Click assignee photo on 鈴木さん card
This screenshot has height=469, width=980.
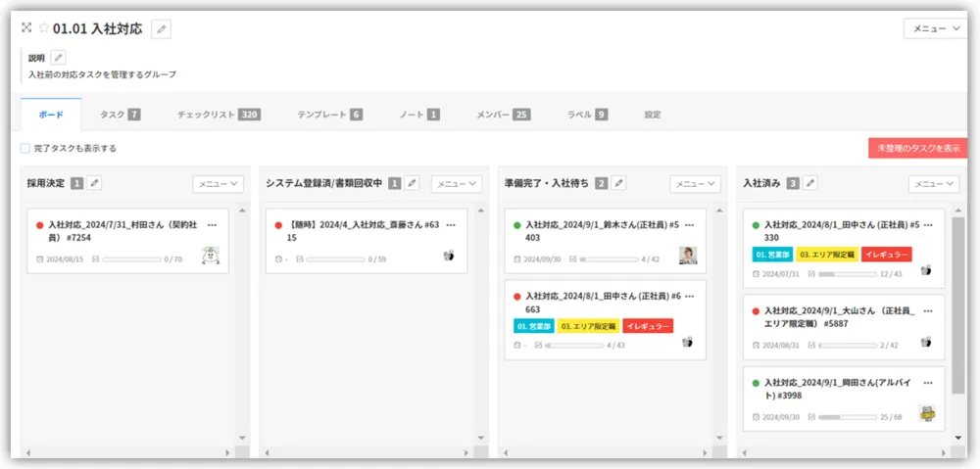pos(688,256)
